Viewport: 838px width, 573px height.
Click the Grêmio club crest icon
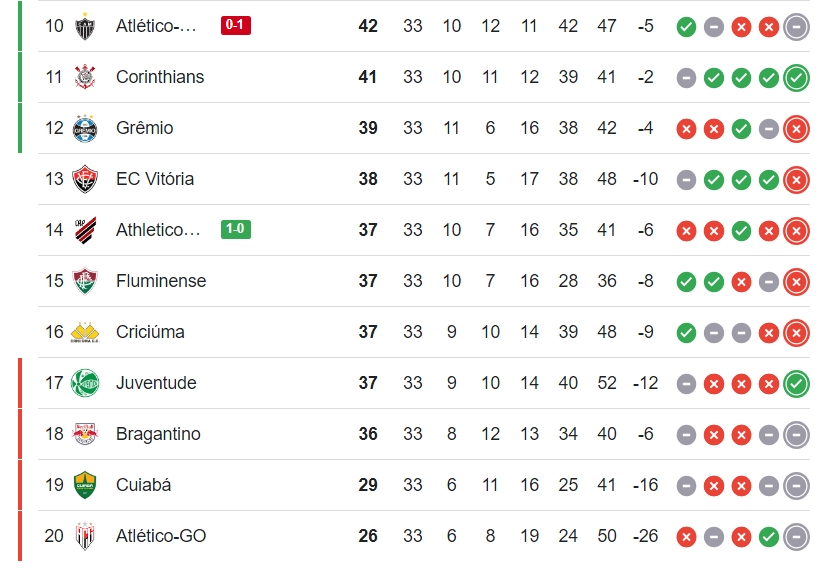coord(85,128)
